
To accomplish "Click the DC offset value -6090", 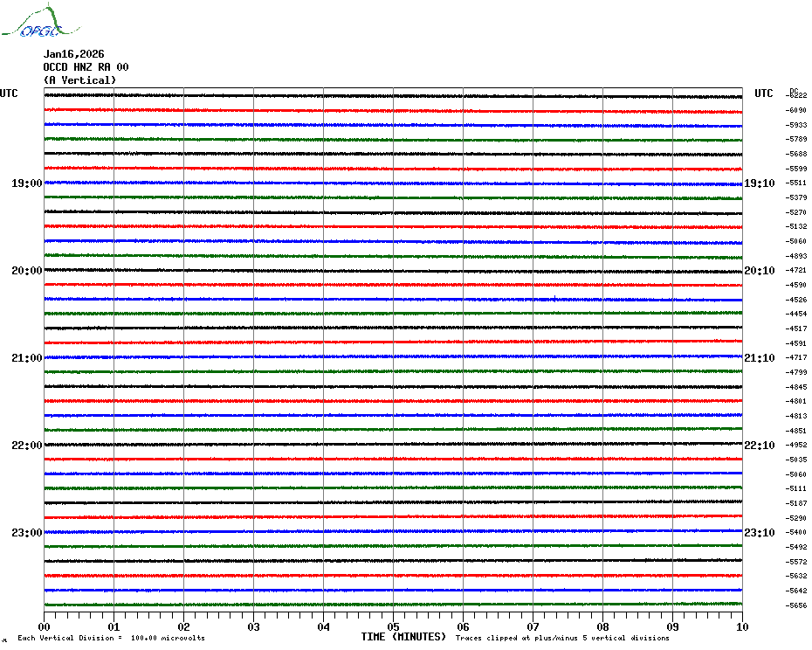I will pos(796,110).
